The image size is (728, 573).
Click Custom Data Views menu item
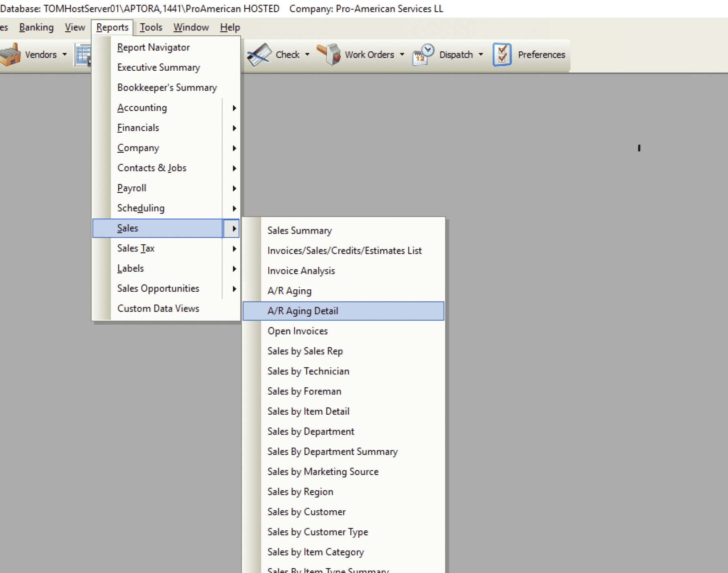coord(158,309)
